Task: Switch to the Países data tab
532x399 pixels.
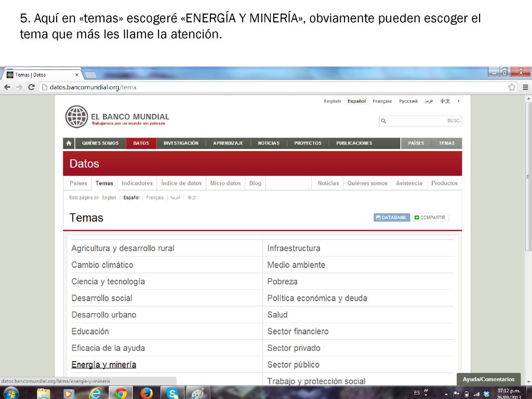Action: click(78, 183)
